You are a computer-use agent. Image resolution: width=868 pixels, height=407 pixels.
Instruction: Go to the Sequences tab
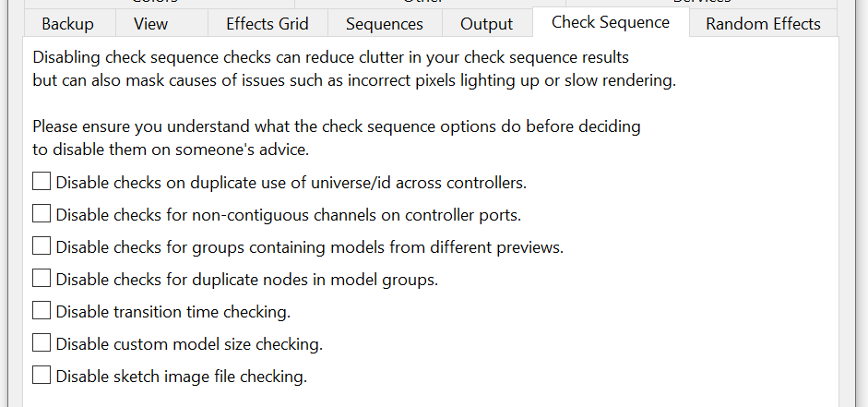[x=385, y=24]
